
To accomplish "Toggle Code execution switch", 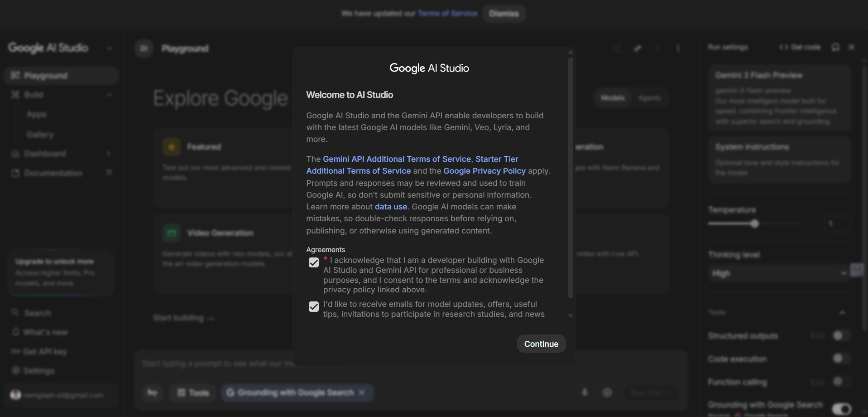I will pos(842,359).
